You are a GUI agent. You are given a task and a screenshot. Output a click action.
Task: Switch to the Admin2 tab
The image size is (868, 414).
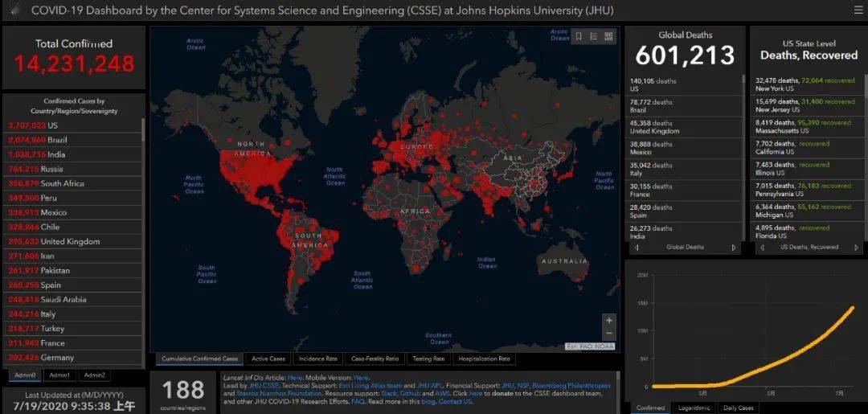pos(94,375)
